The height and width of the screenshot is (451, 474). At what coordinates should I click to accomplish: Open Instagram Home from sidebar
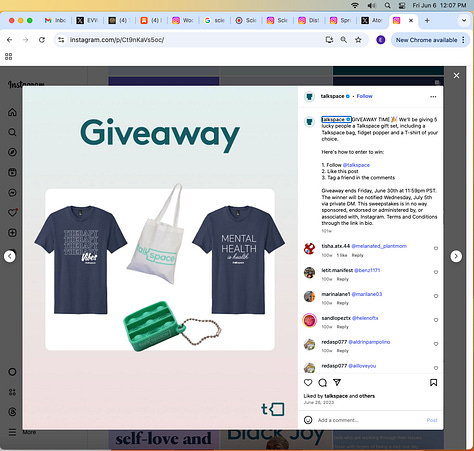(x=12, y=112)
